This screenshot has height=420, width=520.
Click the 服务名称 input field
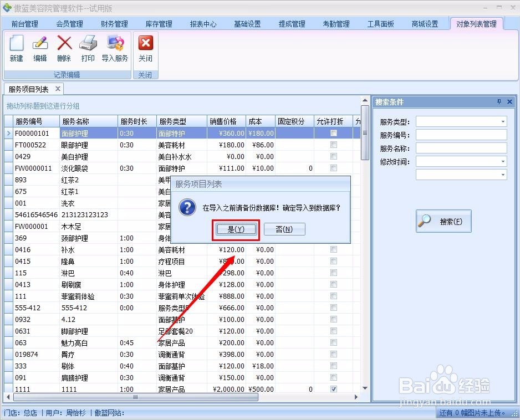coord(461,148)
